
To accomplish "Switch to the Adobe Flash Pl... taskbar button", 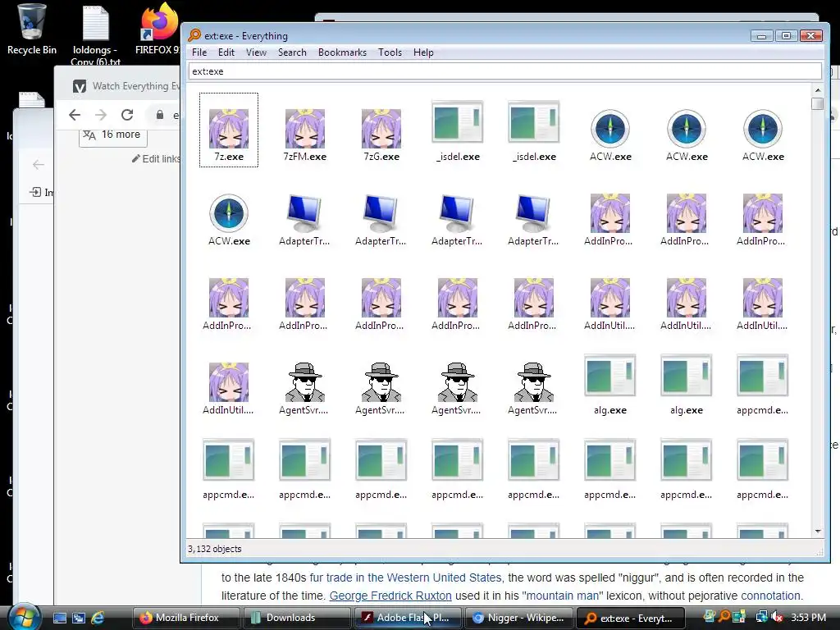I will (407, 618).
